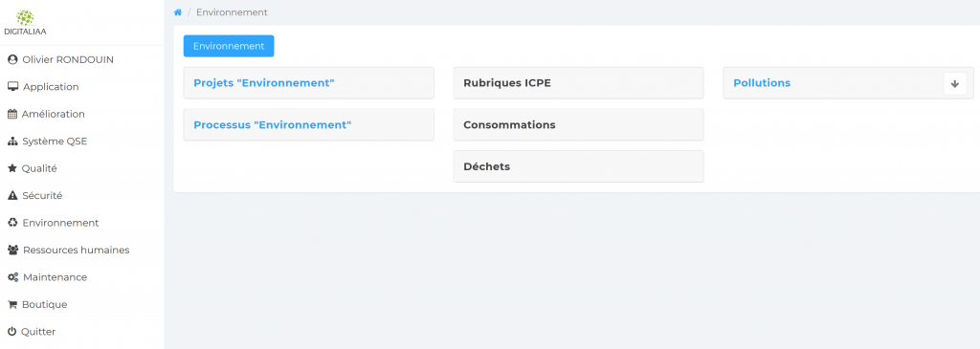Viewport: 980px width, 349px height.
Task: Open the Déchets card
Action: pyautogui.click(x=578, y=166)
